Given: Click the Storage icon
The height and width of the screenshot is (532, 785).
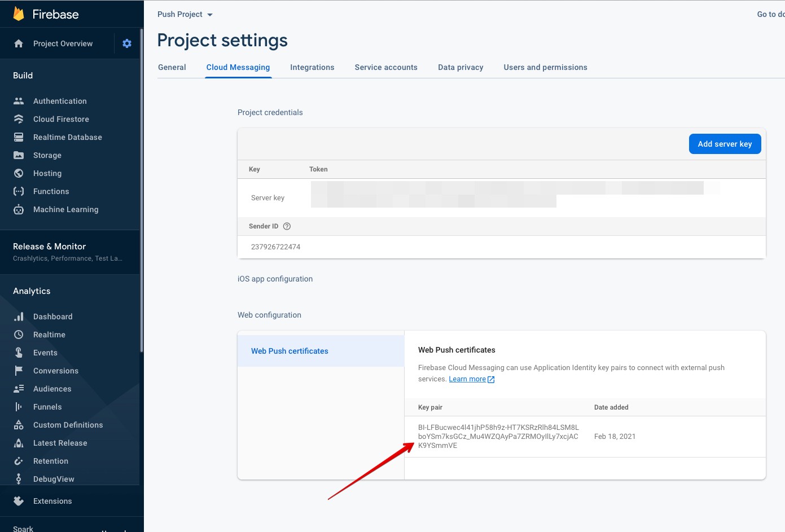Looking at the screenshot, I should point(19,155).
